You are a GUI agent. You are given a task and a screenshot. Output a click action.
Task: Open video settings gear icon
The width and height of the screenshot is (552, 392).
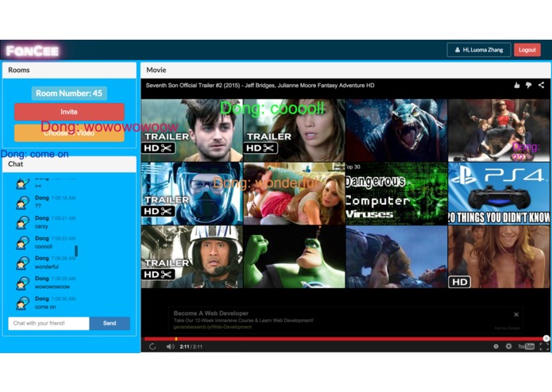508,347
